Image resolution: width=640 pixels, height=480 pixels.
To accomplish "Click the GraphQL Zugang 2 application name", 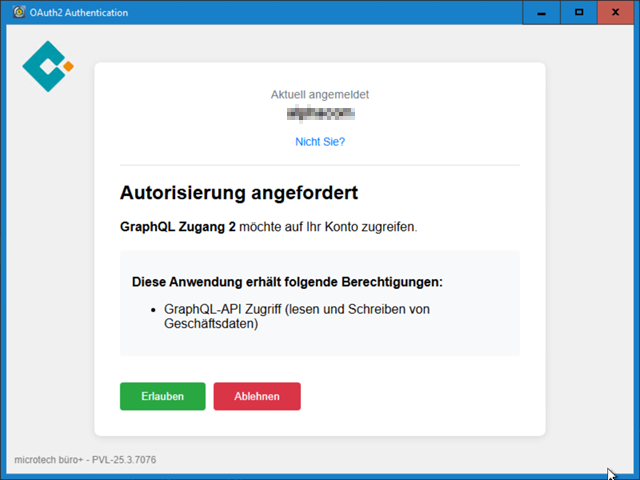I will click(178, 227).
